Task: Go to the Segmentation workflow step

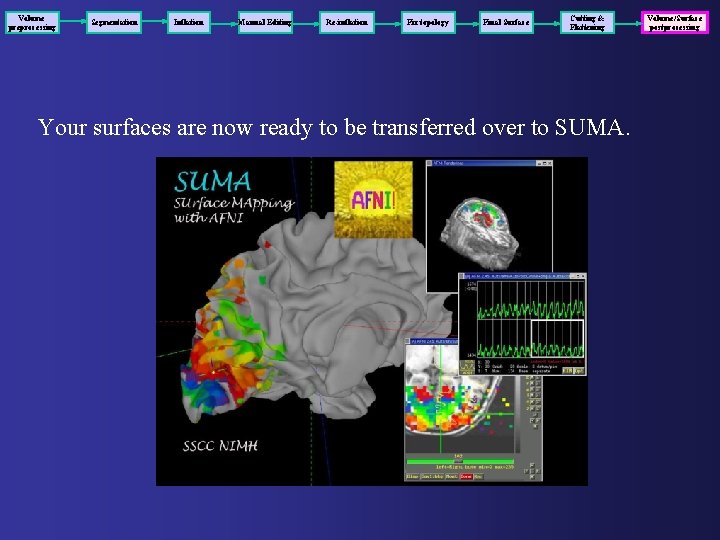Action: pyautogui.click(x=114, y=22)
